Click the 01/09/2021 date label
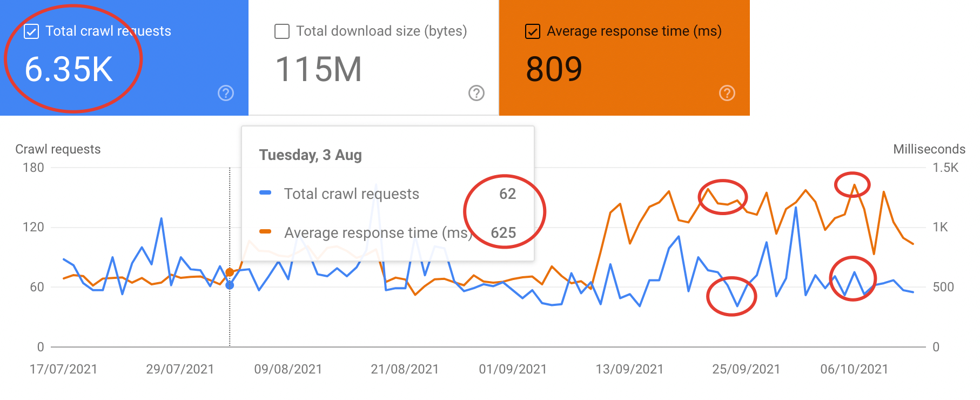 513,369
